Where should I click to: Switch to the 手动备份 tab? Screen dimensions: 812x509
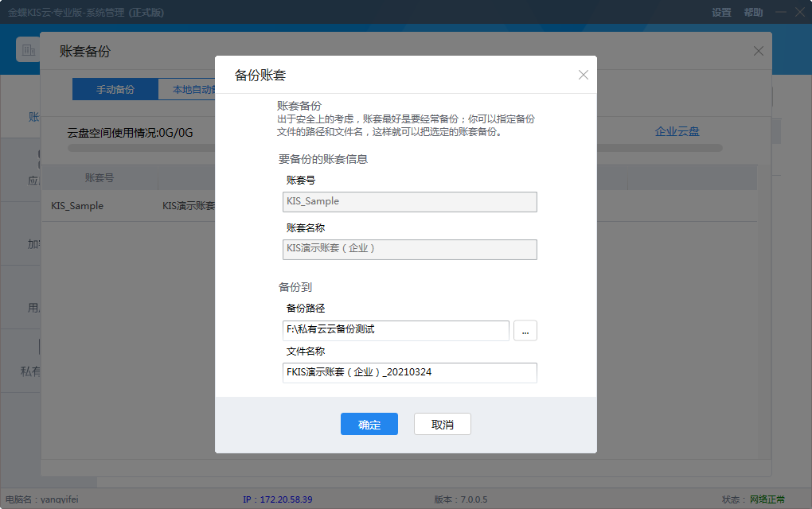coord(115,89)
